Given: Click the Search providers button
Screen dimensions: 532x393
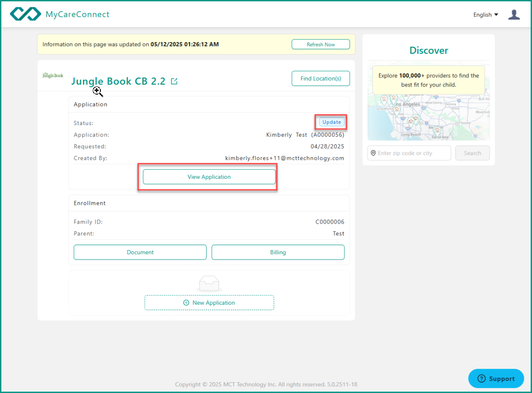Looking at the screenshot, I should (x=472, y=153).
